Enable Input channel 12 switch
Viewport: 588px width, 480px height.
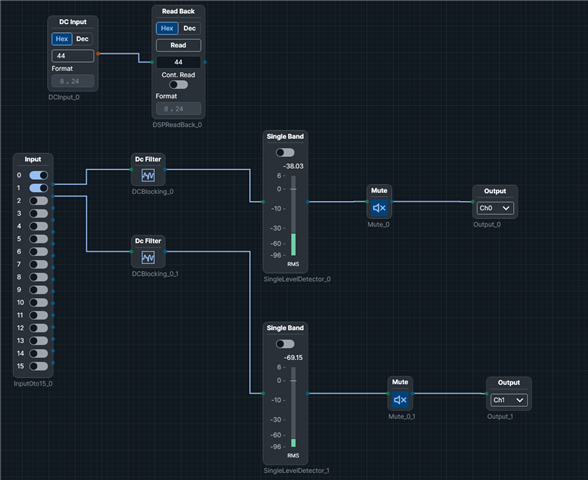[39, 328]
